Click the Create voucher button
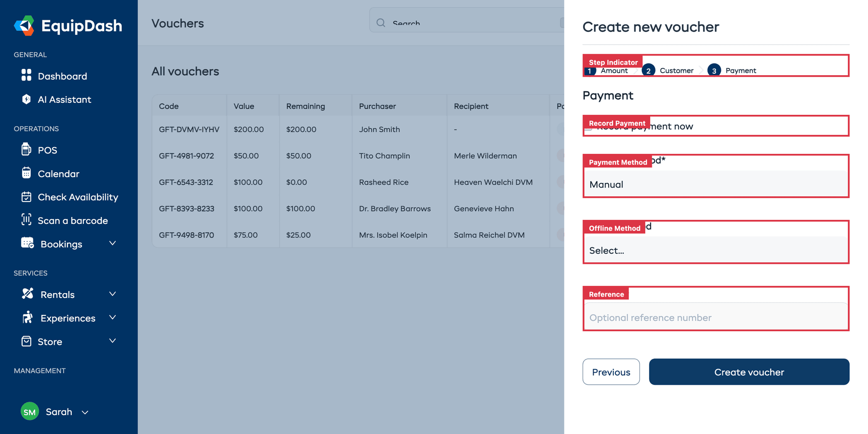Viewport: 868px width, 434px height. click(749, 372)
